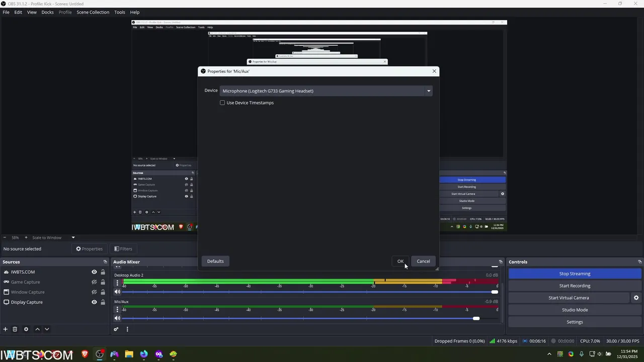Show hidden tray icons chevron
The height and width of the screenshot is (362, 644).
tap(549, 354)
